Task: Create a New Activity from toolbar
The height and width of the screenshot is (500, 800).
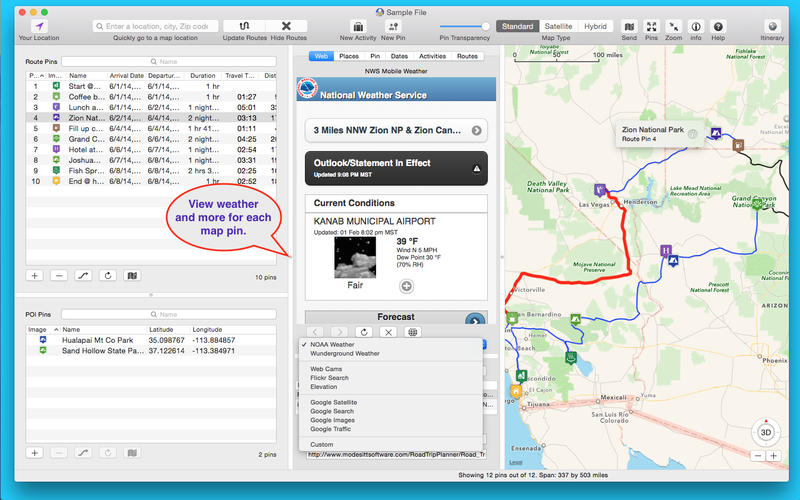Action: point(358,27)
